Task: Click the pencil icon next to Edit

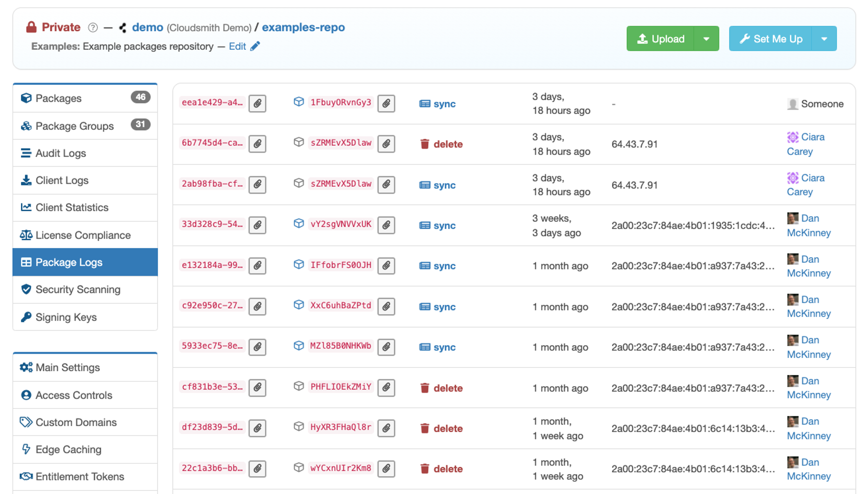Action: coord(255,46)
